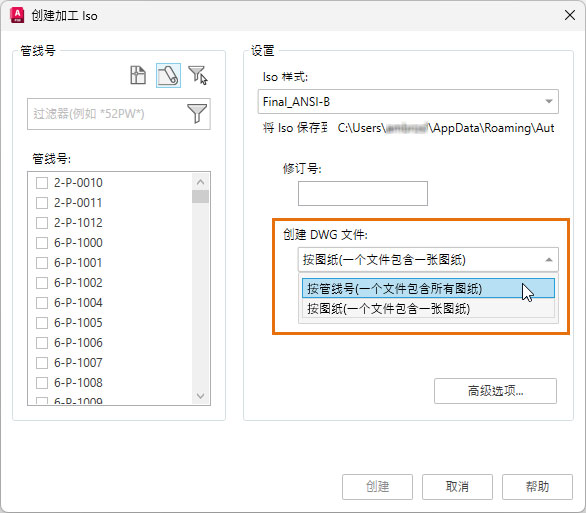Tick the 6-P-1006 checkbox
The height and width of the screenshot is (513, 586).
[x=42, y=343]
